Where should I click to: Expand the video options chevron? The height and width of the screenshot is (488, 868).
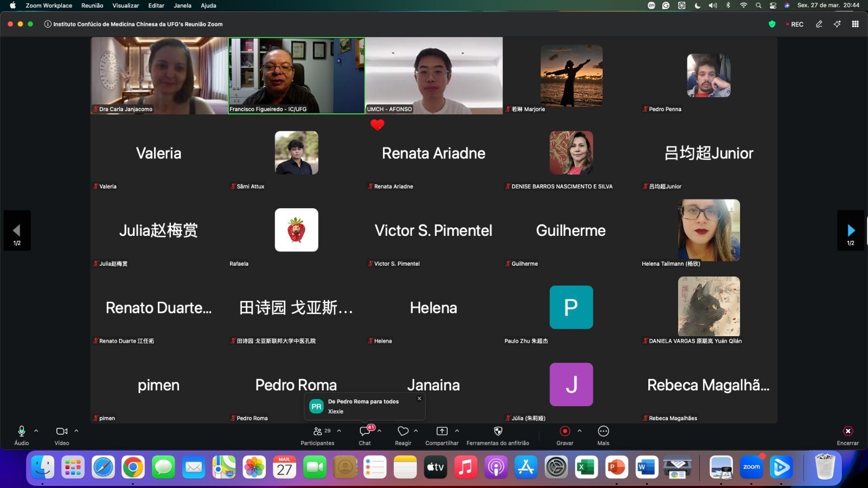click(x=76, y=431)
